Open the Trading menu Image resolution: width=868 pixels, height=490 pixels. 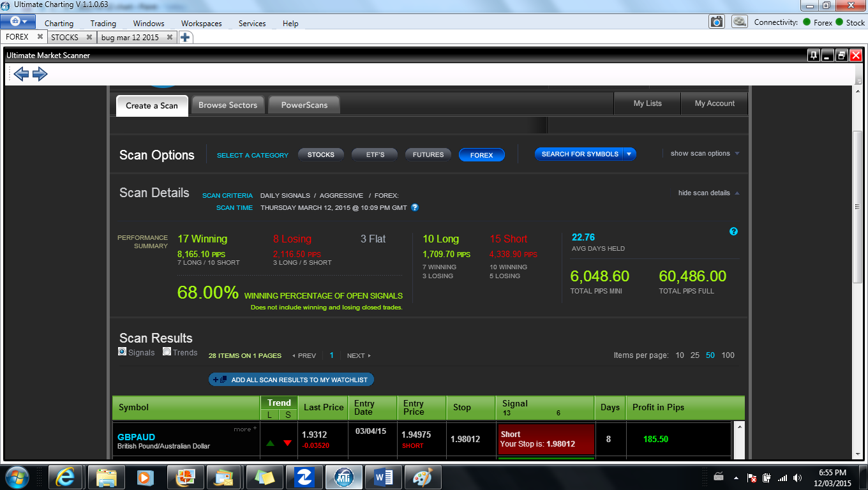tap(103, 24)
